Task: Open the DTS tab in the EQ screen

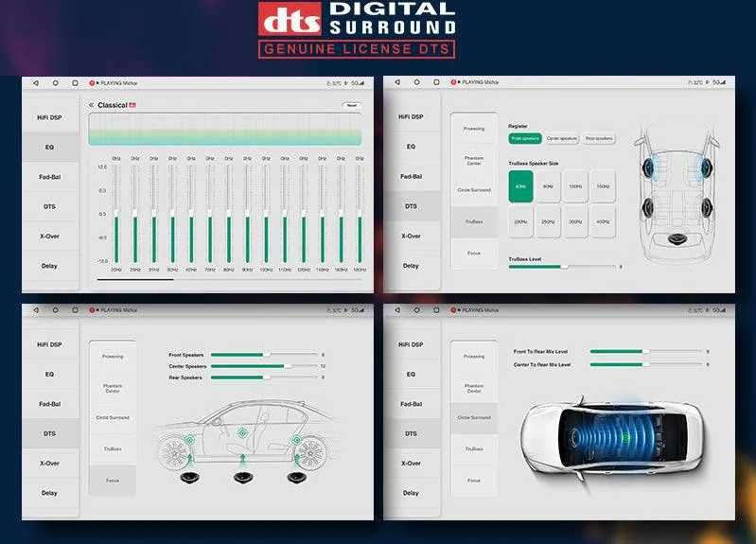Action: [49, 206]
